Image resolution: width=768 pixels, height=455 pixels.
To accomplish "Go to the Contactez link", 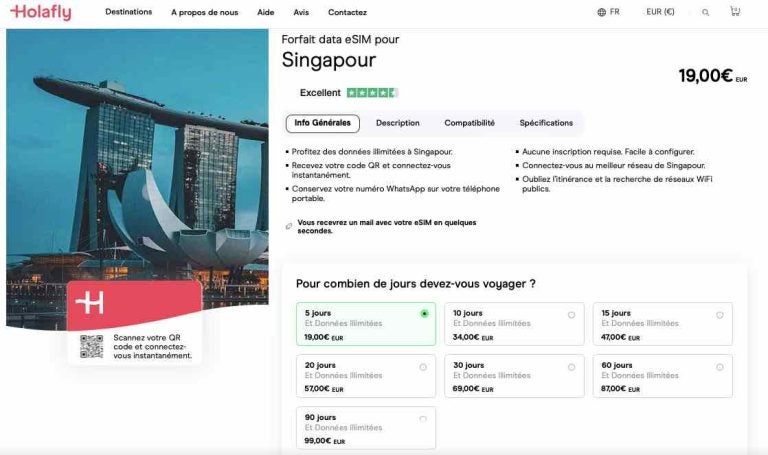I will pyautogui.click(x=347, y=13).
